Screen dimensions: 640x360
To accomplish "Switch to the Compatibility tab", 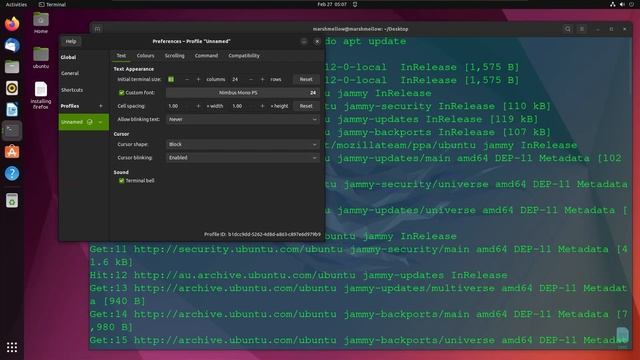I will [x=244, y=56].
